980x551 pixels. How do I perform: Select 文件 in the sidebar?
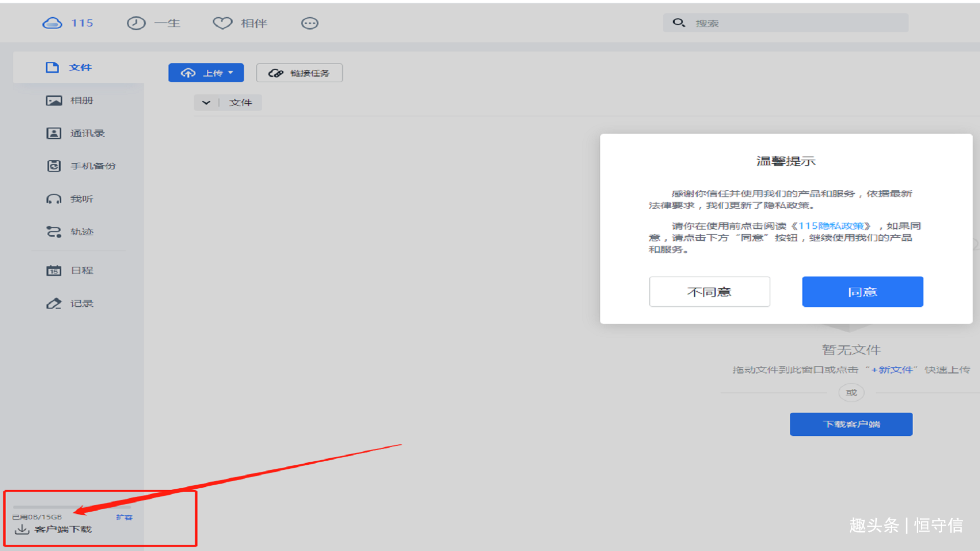click(79, 67)
